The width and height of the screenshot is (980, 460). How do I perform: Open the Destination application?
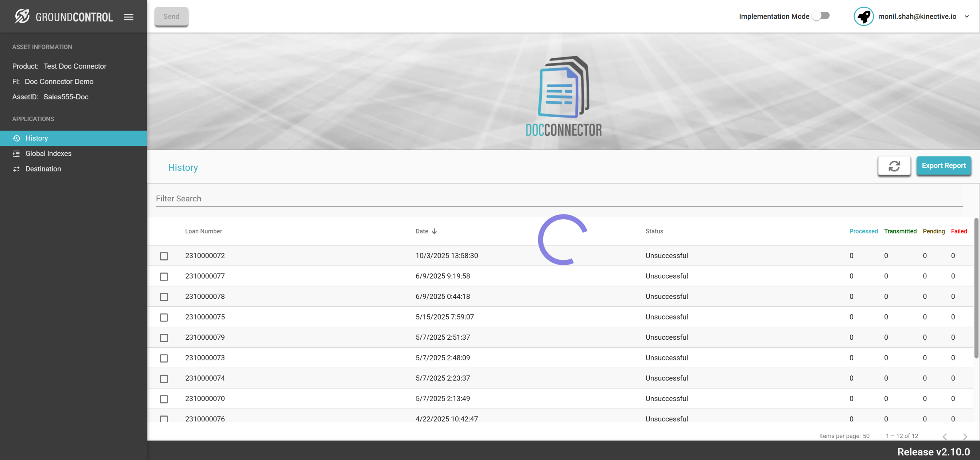[x=43, y=169]
